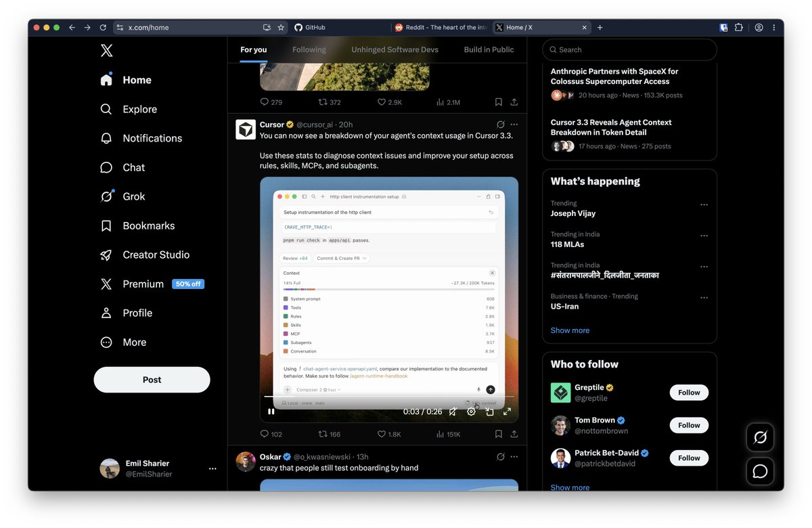Image resolution: width=812 pixels, height=528 pixels.
Task: Bookmark Cursor's post
Action: [499, 434]
